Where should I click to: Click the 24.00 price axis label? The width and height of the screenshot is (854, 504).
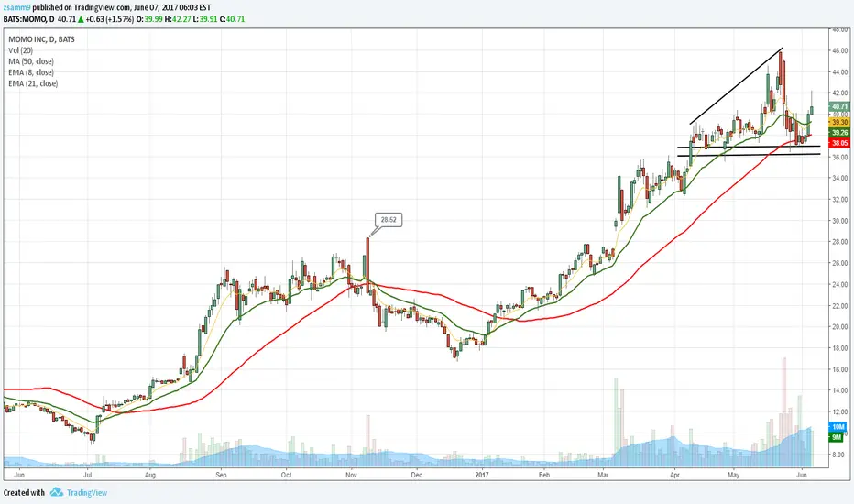(x=839, y=284)
